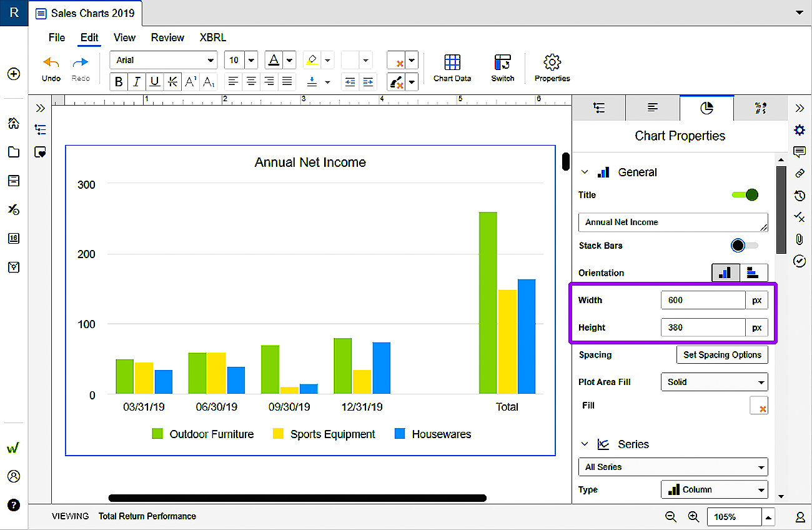This screenshot has height=530, width=812.
Task: Open attachments paperclip icon
Action: coord(800,239)
